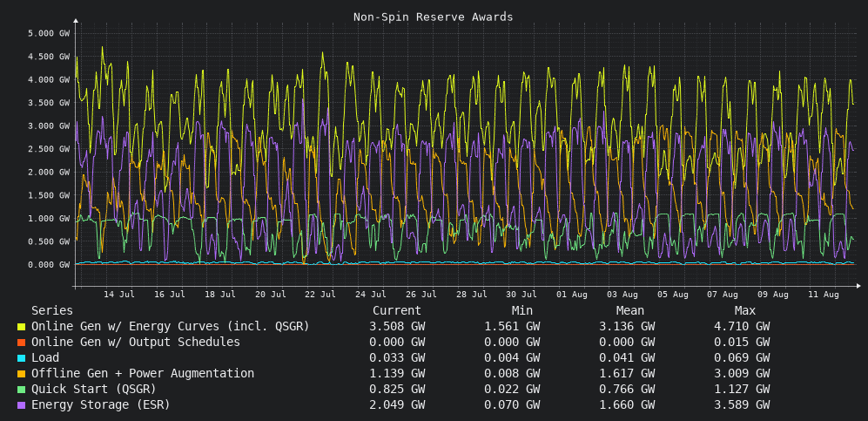Click the 01 Aug x-axis date label
Image resolution: width=868 pixels, height=421 pixels.
[x=572, y=294]
